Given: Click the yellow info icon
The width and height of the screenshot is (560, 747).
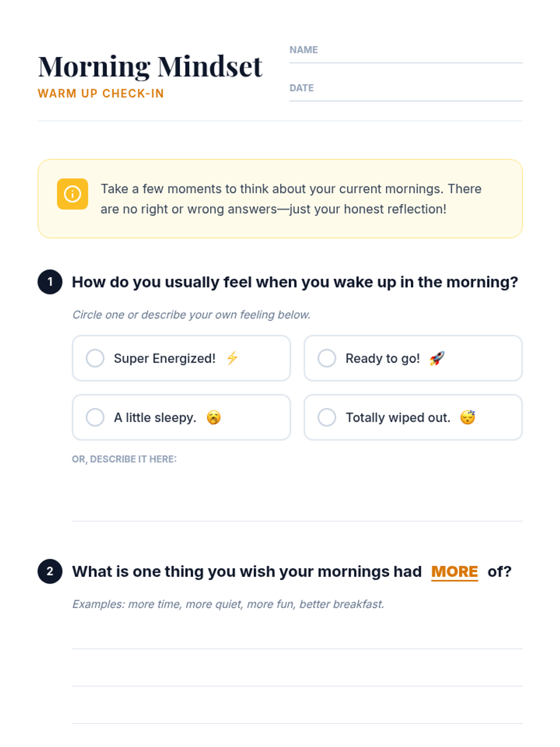Looking at the screenshot, I should point(72,194).
